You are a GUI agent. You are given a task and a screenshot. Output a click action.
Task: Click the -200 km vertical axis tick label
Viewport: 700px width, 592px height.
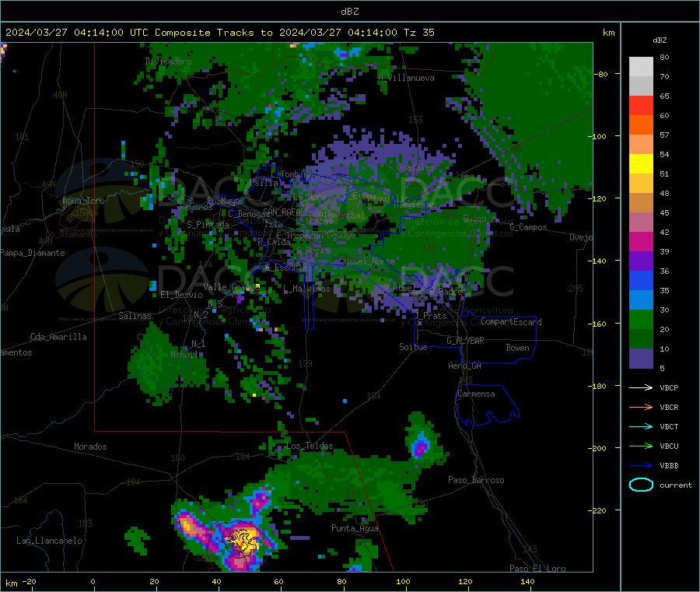597,448
